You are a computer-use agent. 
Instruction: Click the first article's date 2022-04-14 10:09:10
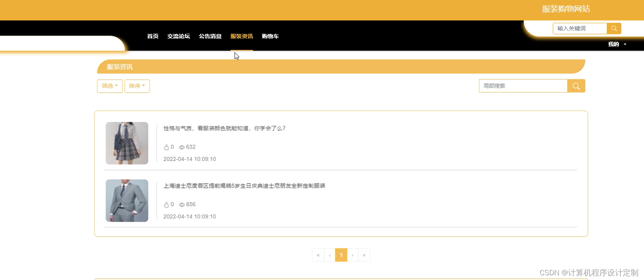tap(190, 159)
